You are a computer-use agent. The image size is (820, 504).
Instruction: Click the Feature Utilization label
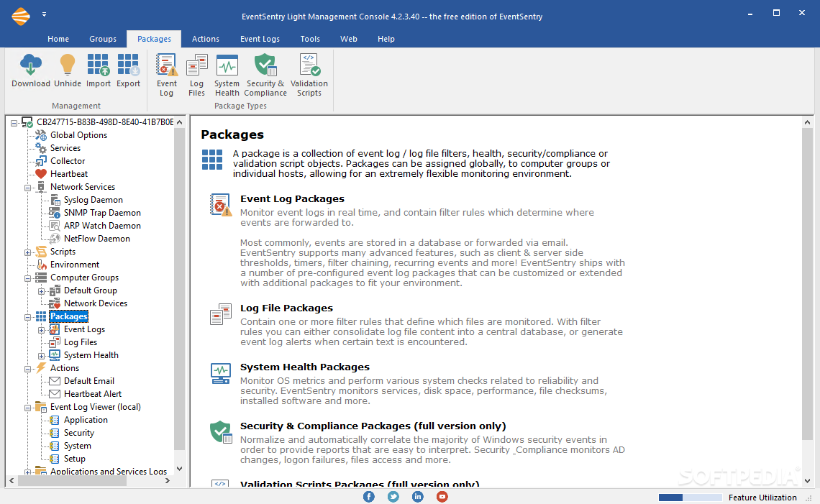[x=762, y=498]
